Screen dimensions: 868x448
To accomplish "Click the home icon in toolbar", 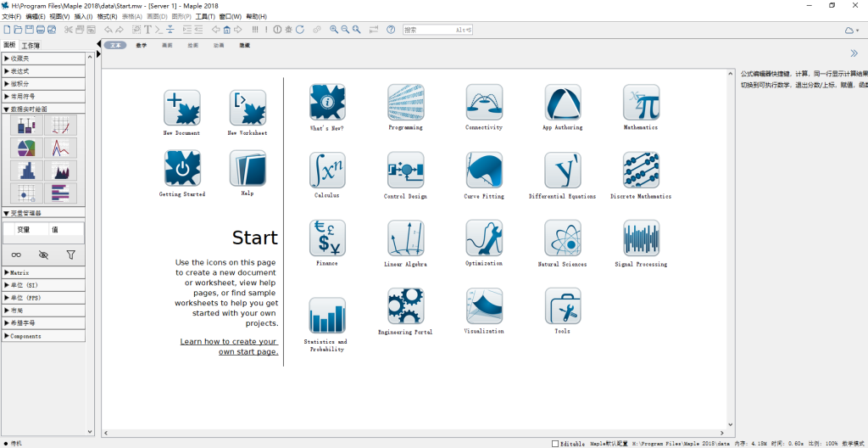I will tap(227, 30).
